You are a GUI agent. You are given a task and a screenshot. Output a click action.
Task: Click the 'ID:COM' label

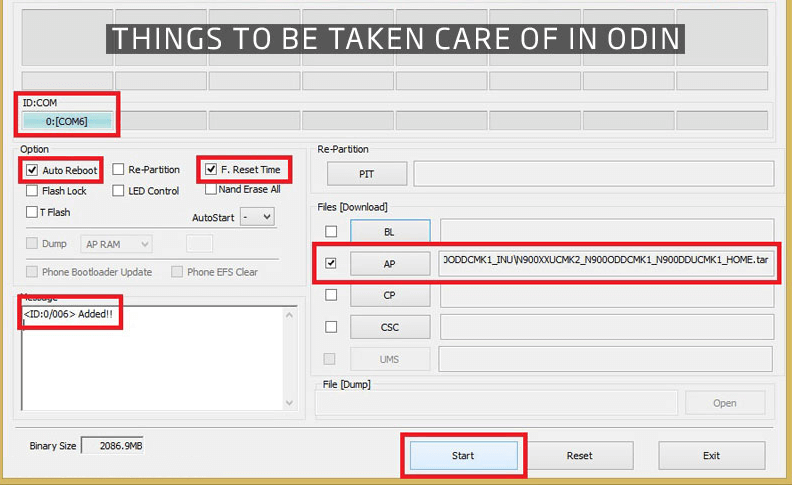click(x=39, y=103)
